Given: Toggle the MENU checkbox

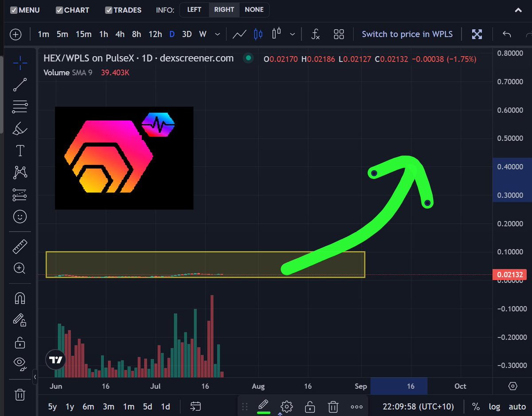Looking at the screenshot, I should [14, 10].
